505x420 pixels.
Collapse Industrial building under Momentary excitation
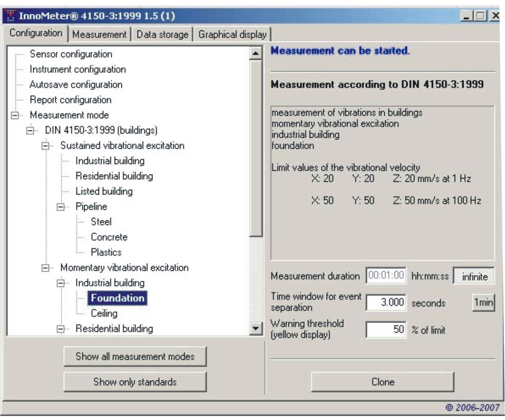(61, 283)
